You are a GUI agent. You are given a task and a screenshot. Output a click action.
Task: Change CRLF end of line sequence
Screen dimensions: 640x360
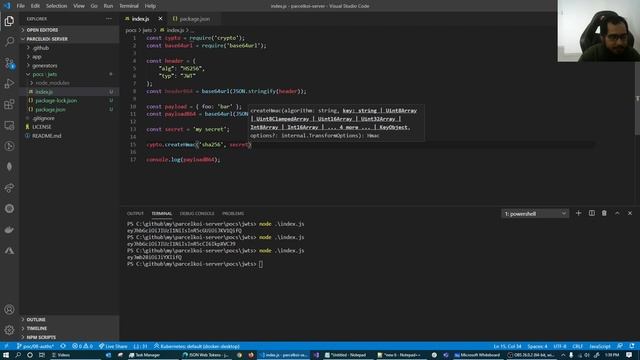[x=578, y=346]
